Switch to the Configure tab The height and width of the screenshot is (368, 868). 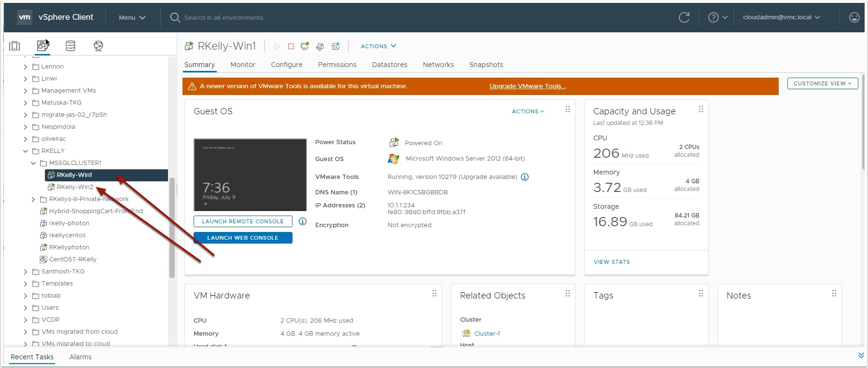coord(287,65)
